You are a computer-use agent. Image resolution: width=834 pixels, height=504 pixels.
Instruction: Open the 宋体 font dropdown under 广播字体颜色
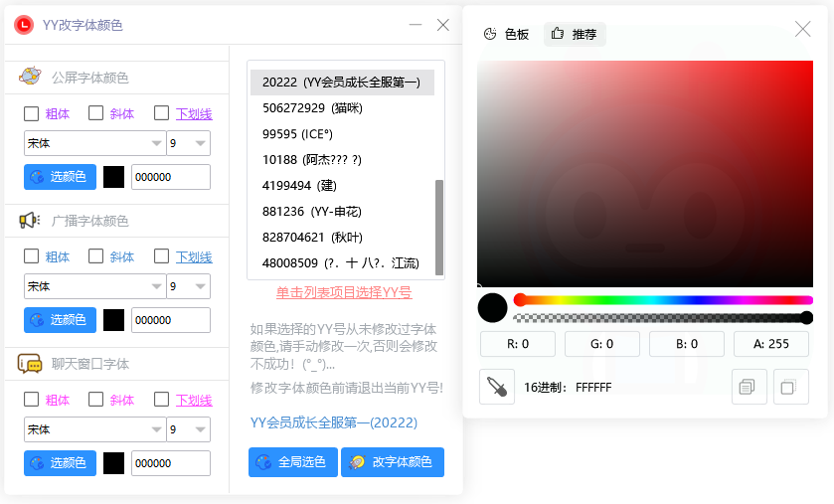click(94, 286)
